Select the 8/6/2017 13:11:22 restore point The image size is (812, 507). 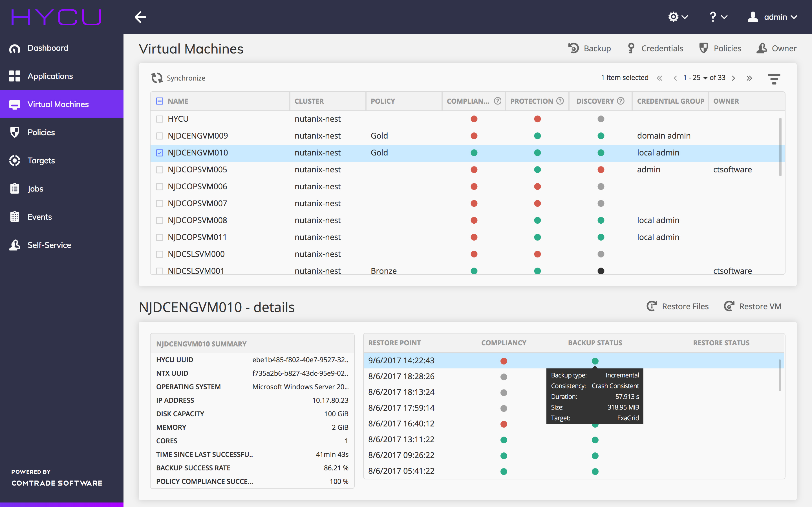(401, 439)
